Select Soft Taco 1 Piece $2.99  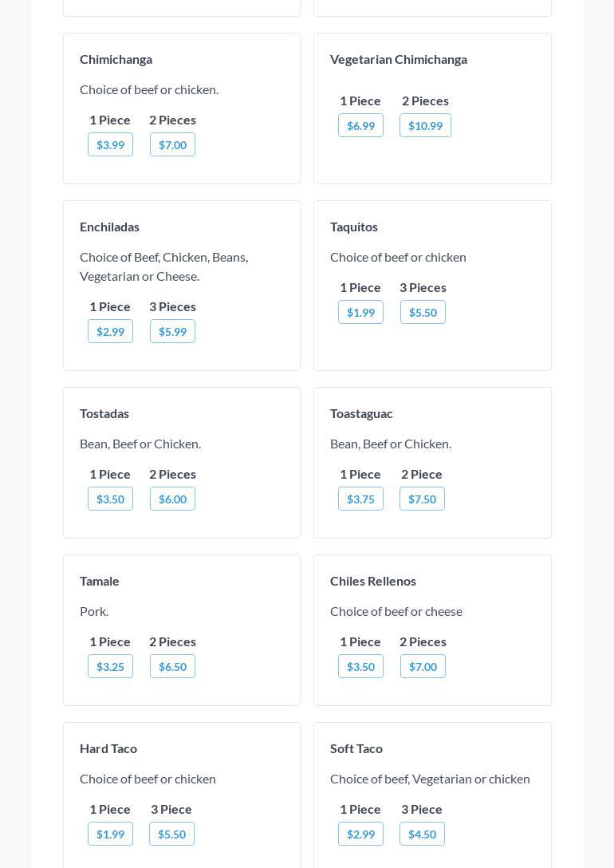(360, 834)
